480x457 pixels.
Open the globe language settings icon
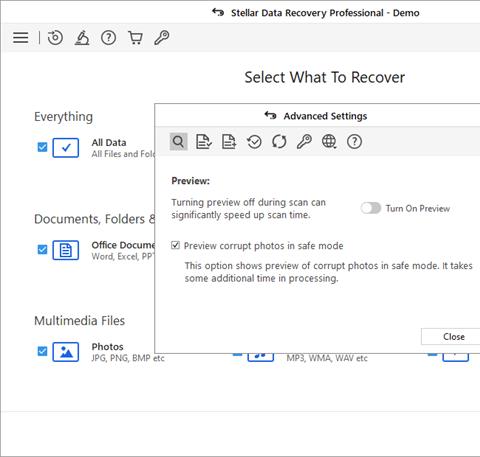coord(329,142)
